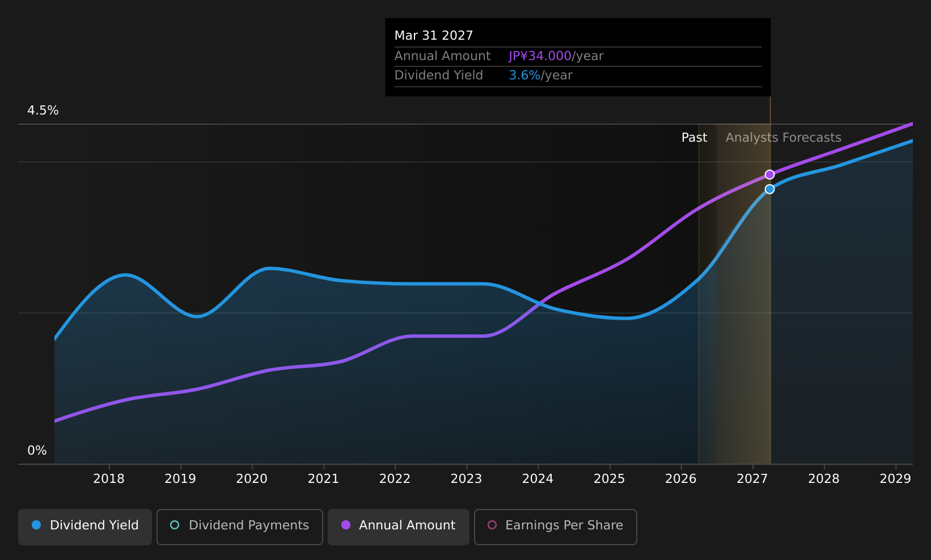Click the 0% y-axis label
The height and width of the screenshot is (560, 931).
[x=37, y=451]
